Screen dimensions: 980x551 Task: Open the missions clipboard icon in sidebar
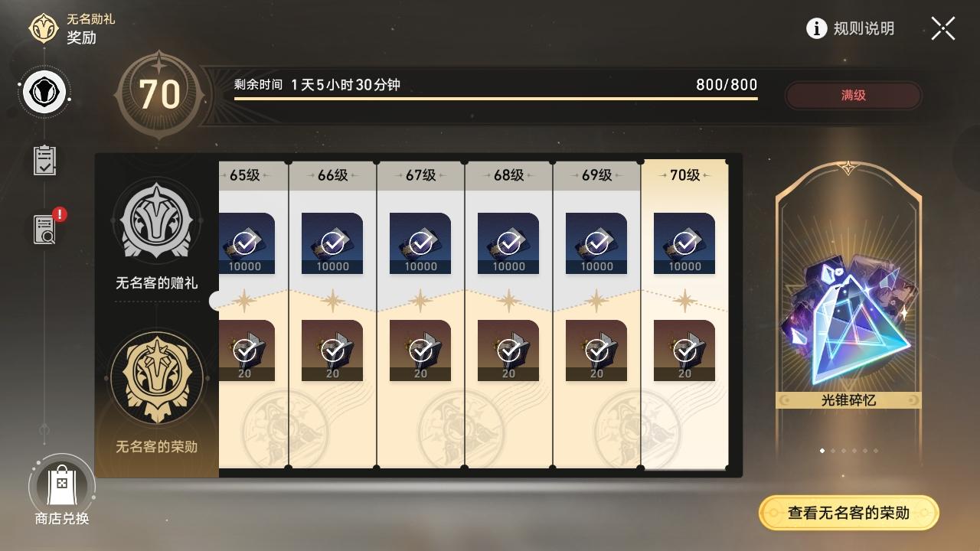pyautogui.click(x=44, y=160)
